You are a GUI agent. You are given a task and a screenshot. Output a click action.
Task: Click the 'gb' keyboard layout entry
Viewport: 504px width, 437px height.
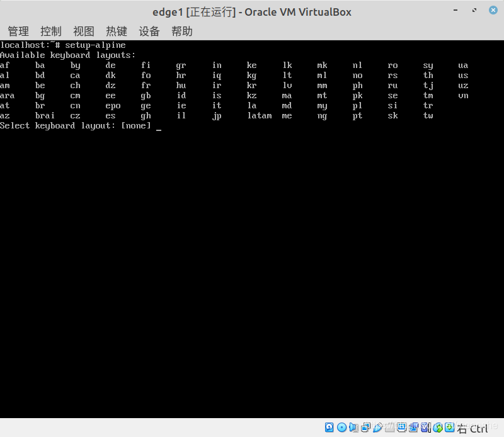pos(146,96)
